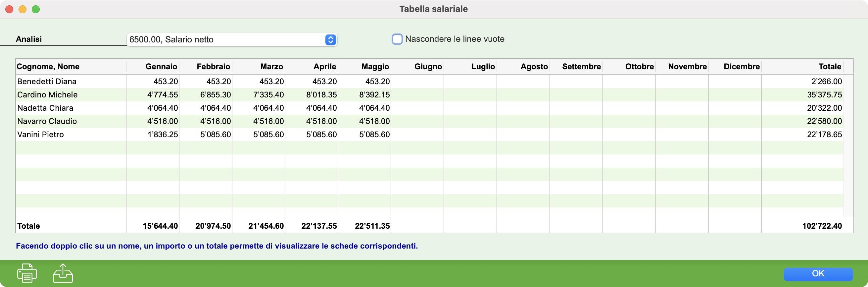Click the Marzo column header
This screenshot has height=287, width=868.
click(259, 66)
